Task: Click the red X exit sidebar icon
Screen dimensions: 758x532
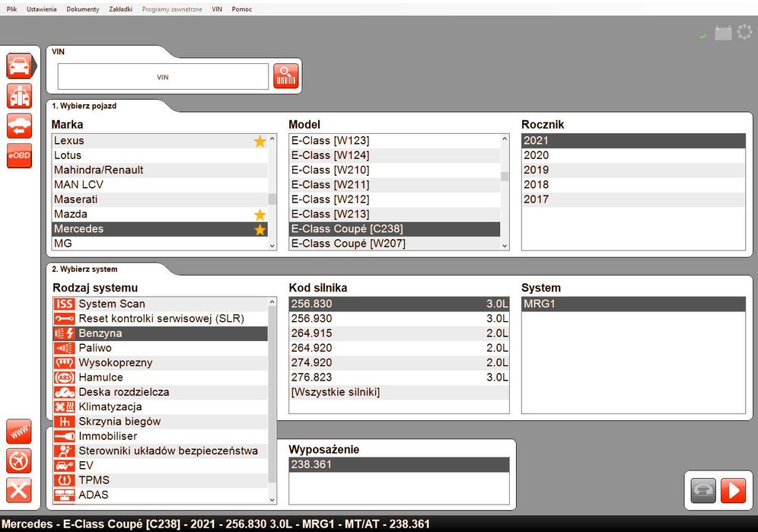Action: [x=19, y=490]
